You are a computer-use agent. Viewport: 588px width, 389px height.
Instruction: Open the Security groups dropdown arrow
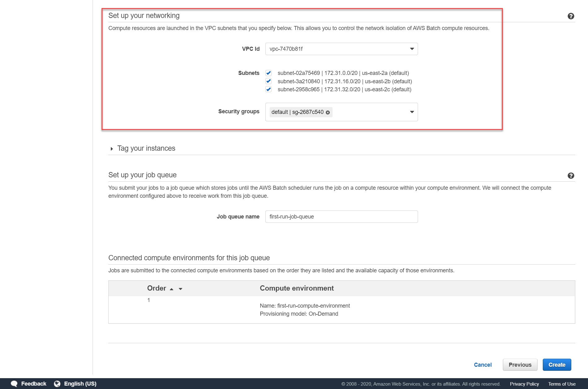tap(412, 112)
